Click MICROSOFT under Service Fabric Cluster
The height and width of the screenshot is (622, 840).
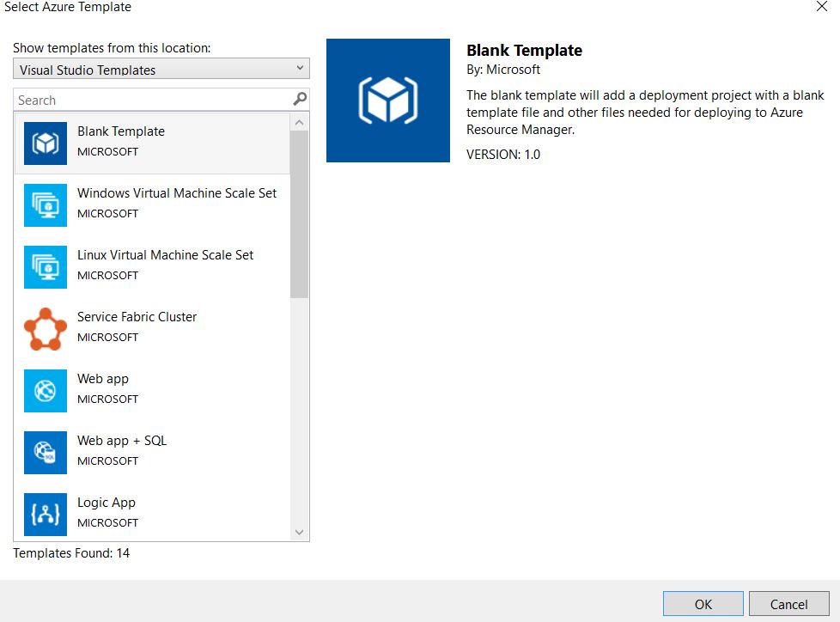[x=107, y=337]
